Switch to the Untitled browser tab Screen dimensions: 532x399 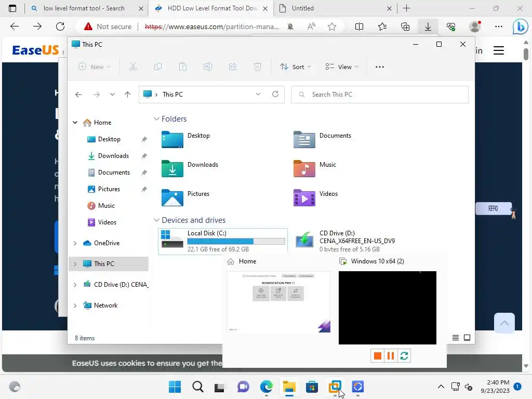[x=335, y=8]
